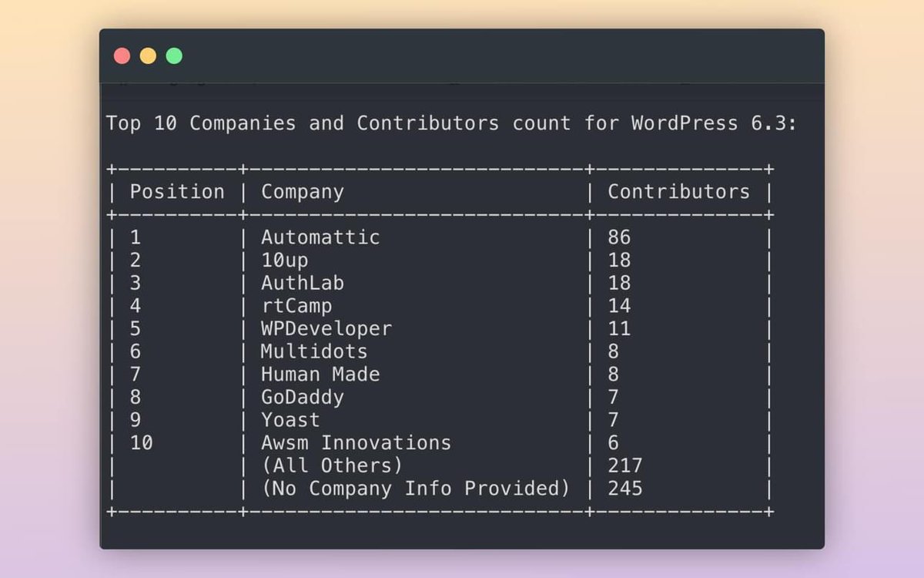924x578 pixels.
Task: Click position number 7 in the table
Action: click(136, 375)
